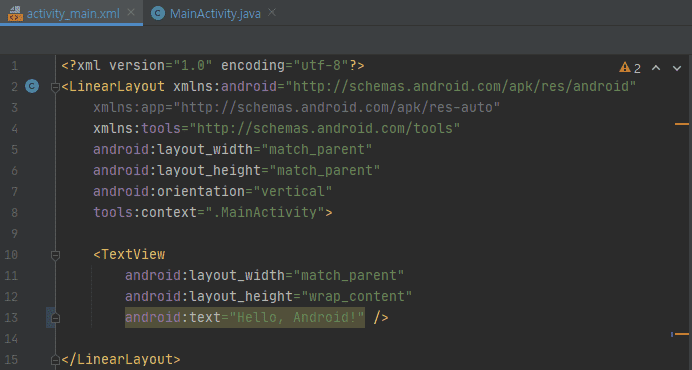Click the </LinearLayout> closing tag
The image size is (692, 370).
[x=121, y=359]
